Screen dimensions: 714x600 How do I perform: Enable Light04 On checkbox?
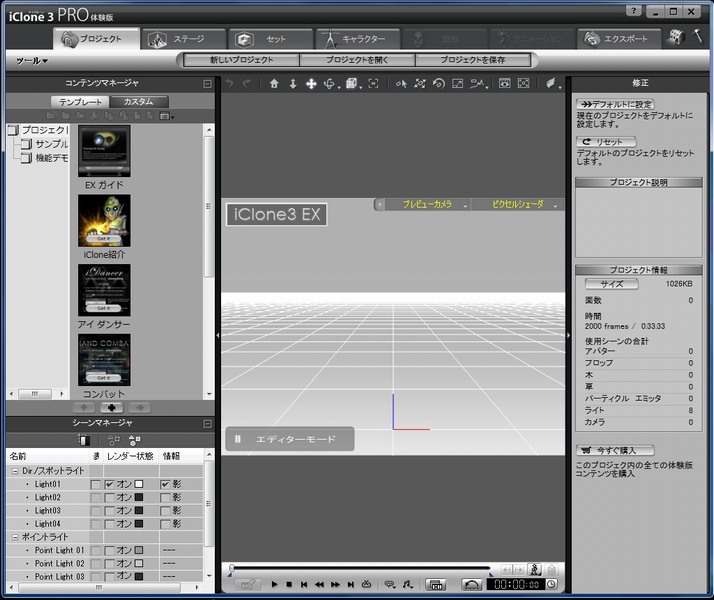pos(110,524)
